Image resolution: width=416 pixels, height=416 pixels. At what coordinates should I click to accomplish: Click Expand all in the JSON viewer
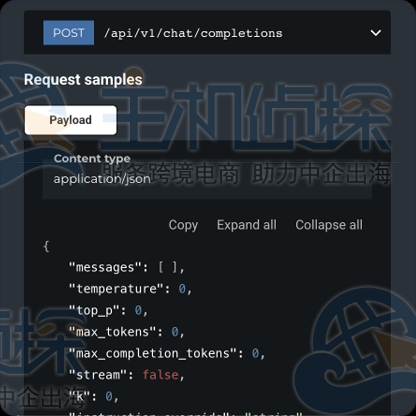[247, 225]
